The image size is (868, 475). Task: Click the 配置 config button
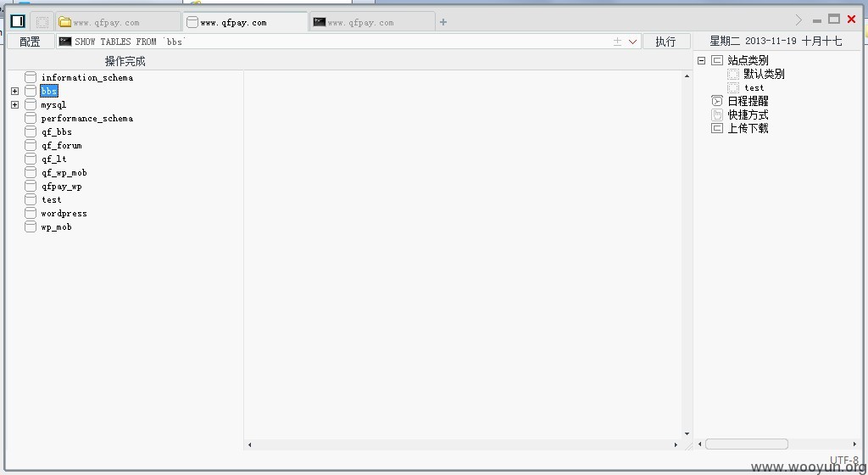(x=30, y=42)
